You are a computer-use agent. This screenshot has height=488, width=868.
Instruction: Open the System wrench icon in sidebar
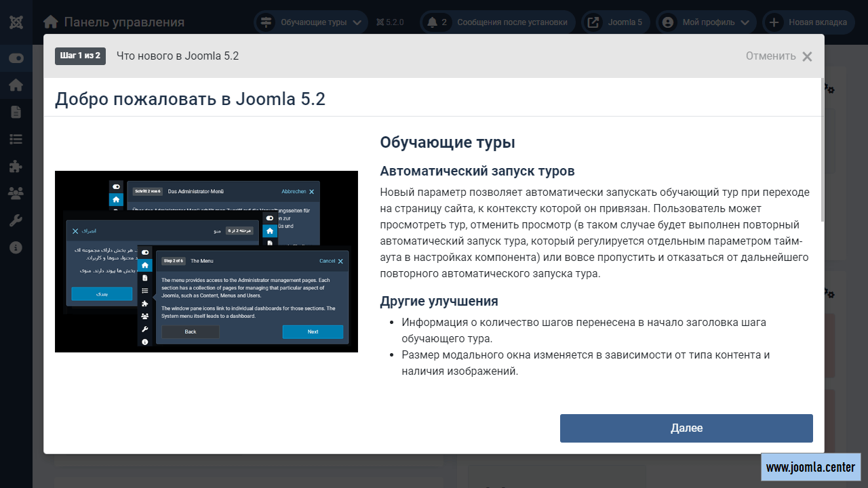click(x=16, y=220)
